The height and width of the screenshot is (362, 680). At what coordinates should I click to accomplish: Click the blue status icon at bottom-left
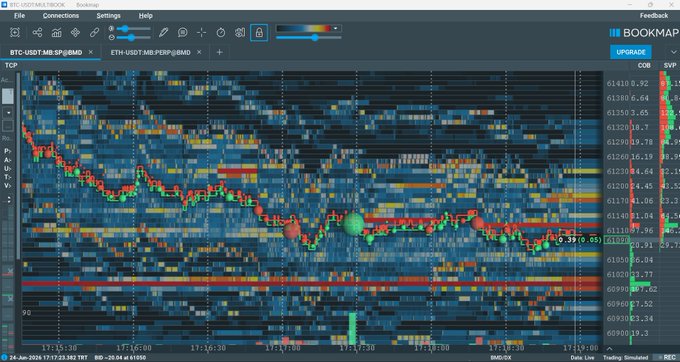click(4, 358)
